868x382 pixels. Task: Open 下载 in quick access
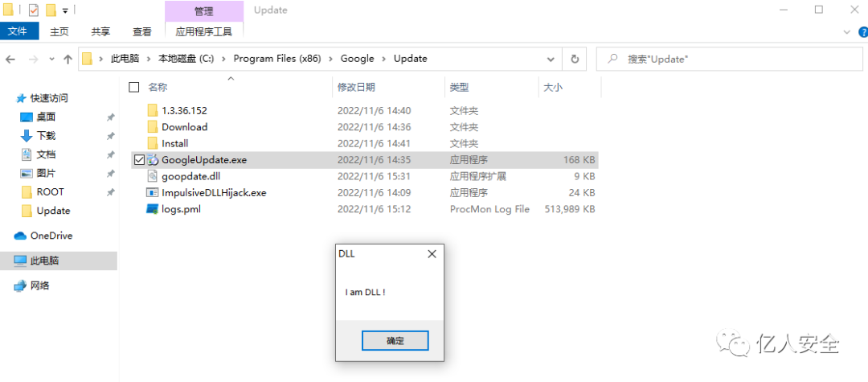coord(46,136)
